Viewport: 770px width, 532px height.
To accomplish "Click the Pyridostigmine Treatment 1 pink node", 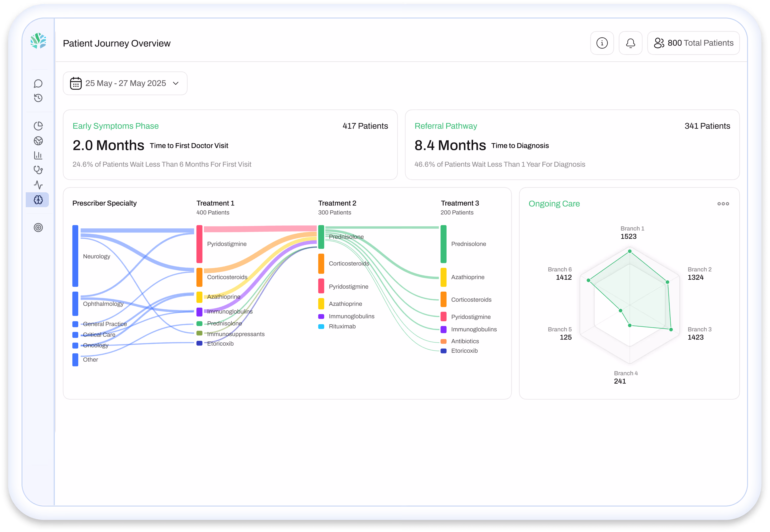I will 199,244.
